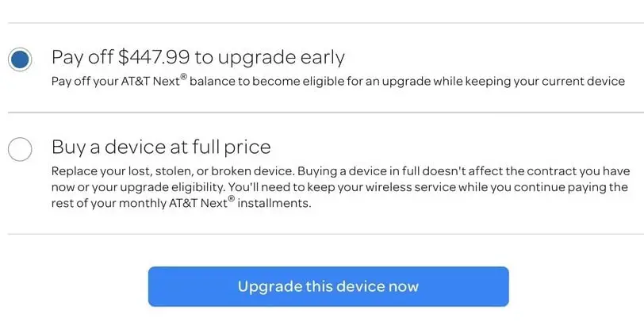The width and height of the screenshot is (644, 333).
Task: Click the pay-off description starting "Pay off your AT&T Next"
Action: coord(338,81)
